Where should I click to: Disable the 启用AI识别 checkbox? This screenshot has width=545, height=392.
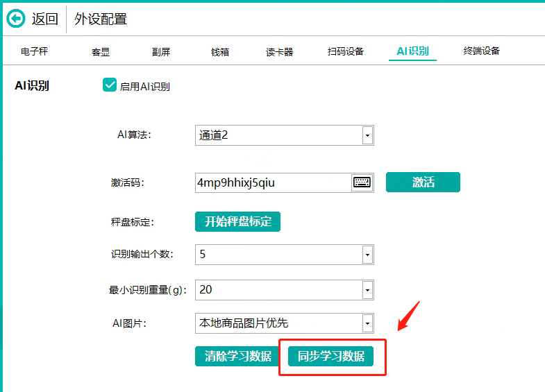110,85
